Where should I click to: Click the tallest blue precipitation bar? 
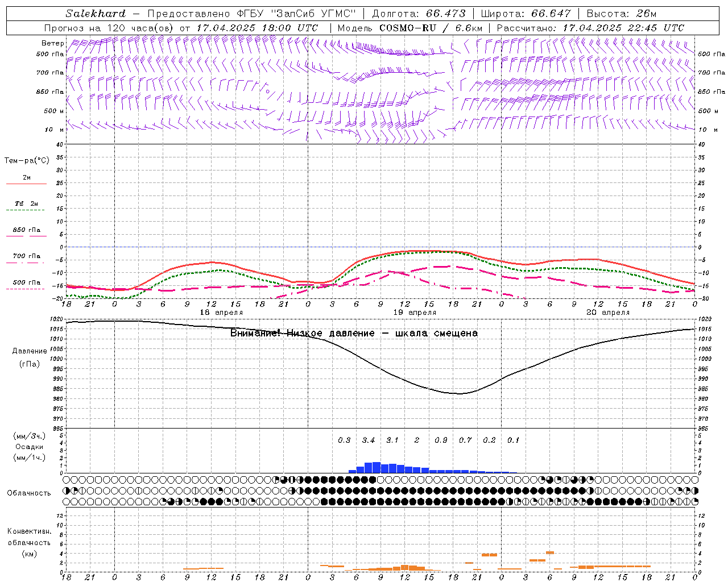click(377, 467)
